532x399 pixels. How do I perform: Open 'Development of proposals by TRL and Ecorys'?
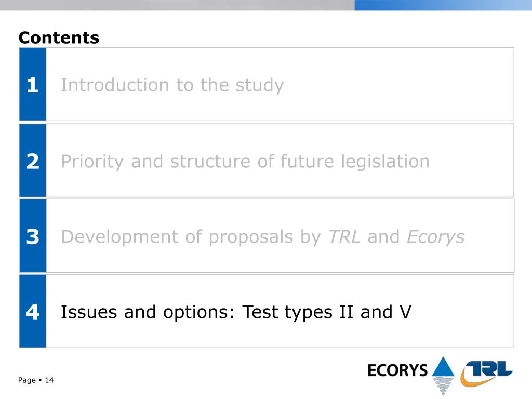pos(262,236)
